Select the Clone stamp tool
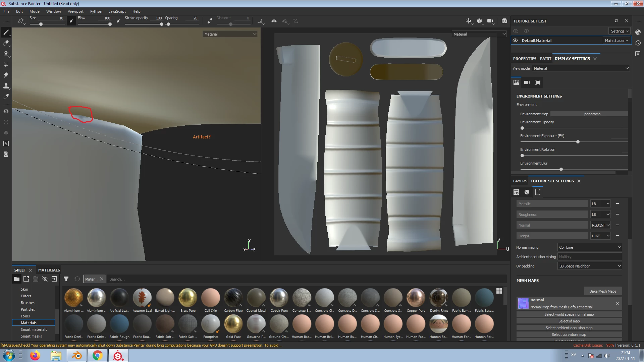Viewport: 644px width, 362px height. pos(6,86)
